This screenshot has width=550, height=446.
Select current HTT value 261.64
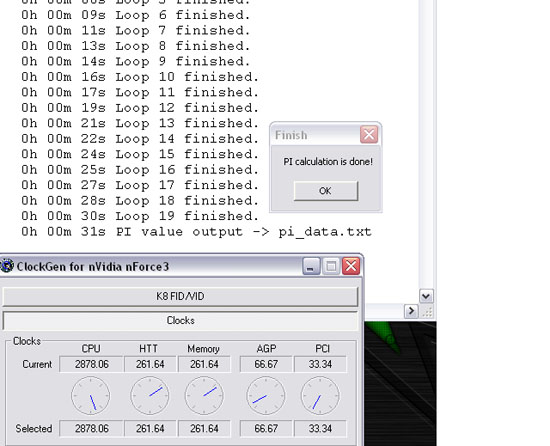click(x=150, y=364)
